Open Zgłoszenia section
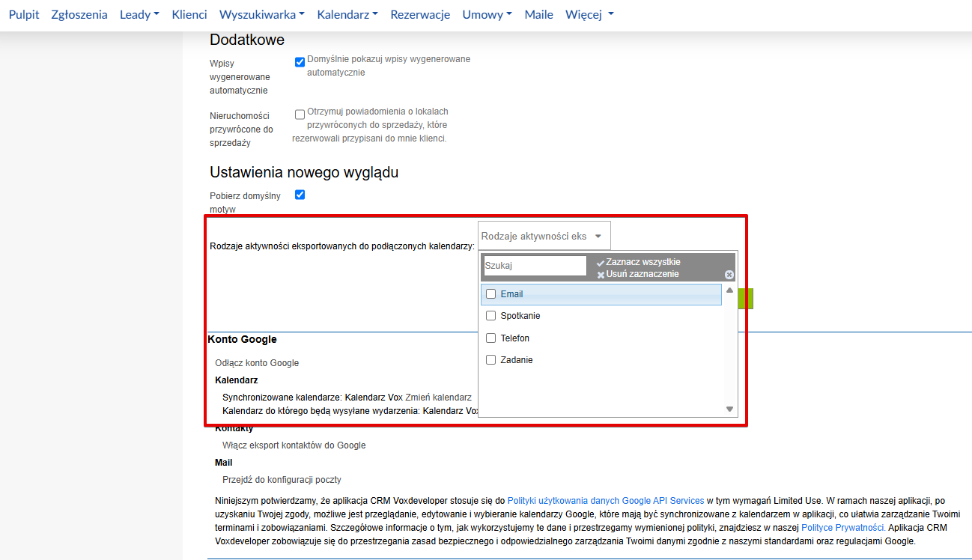The height and width of the screenshot is (560, 972). coord(79,14)
